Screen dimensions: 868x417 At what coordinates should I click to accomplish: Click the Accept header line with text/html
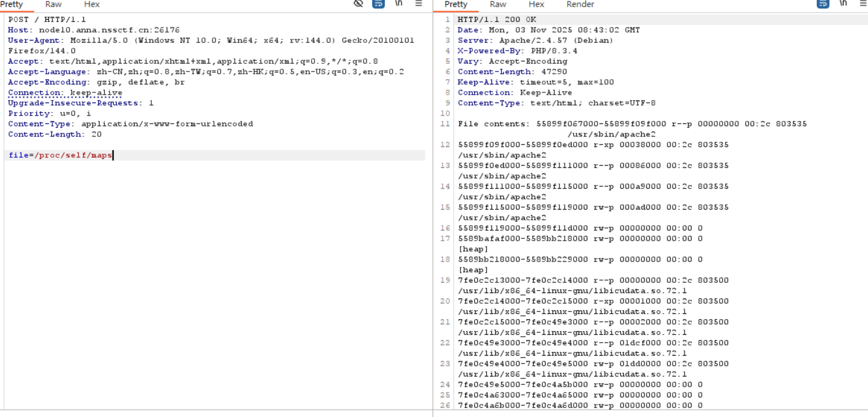tap(193, 61)
